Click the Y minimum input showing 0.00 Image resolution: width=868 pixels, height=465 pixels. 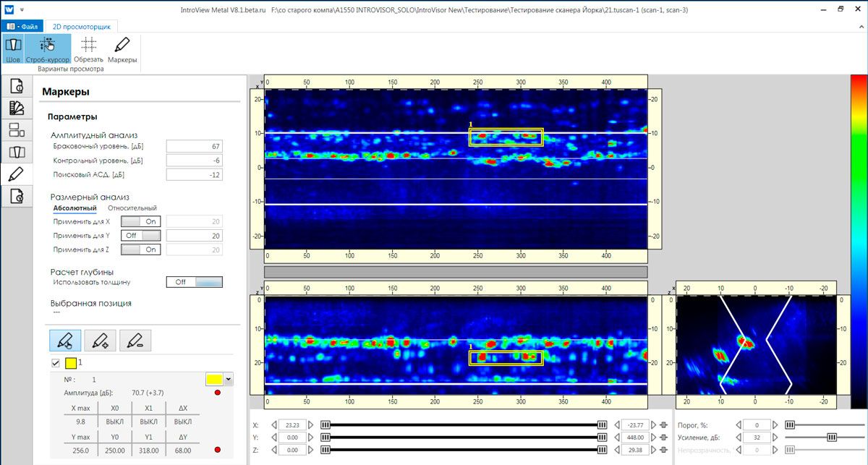[293, 438]
